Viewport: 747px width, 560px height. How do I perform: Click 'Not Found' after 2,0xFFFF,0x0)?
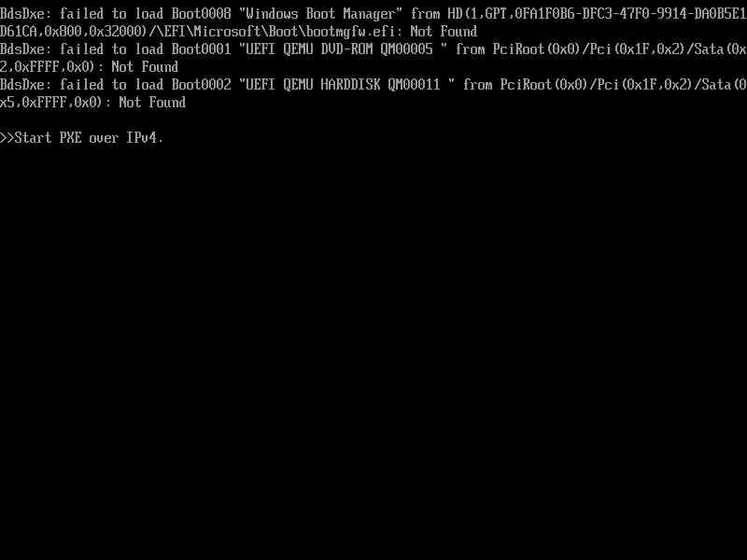point(145,66)
